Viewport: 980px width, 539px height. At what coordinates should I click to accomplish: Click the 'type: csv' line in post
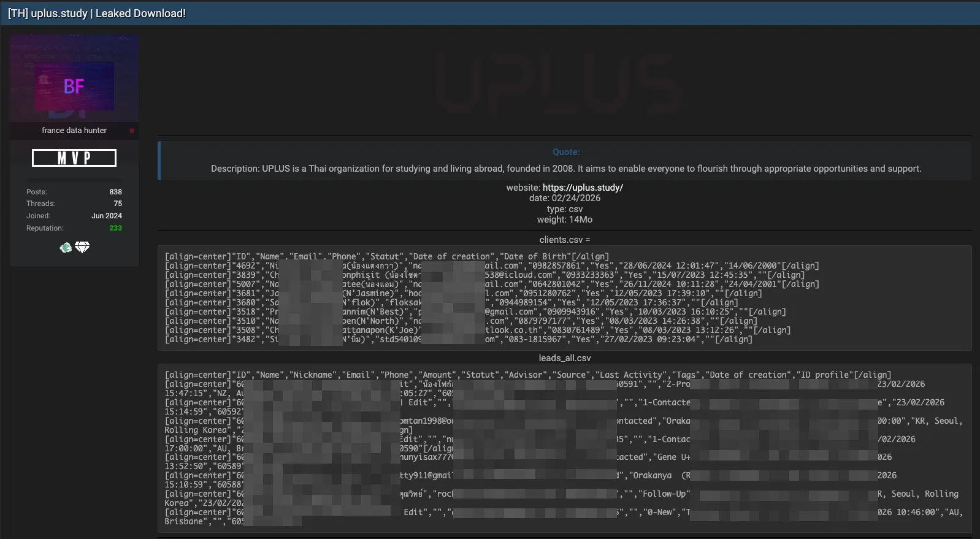(x=564, y=209)
